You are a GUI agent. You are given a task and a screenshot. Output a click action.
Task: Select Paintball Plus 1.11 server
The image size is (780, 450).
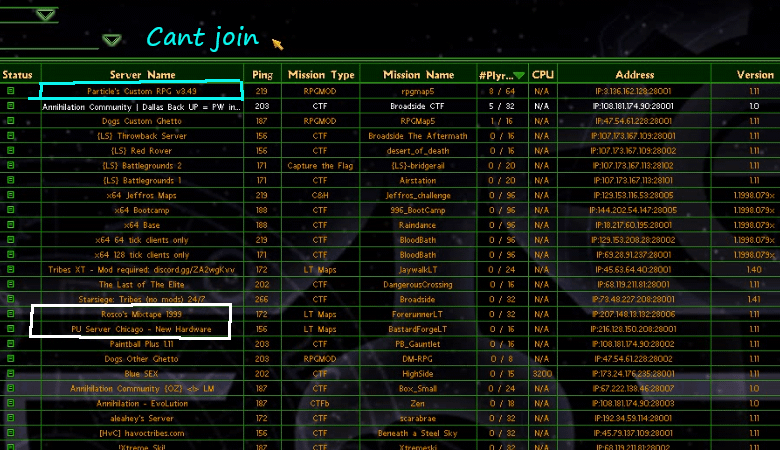[141, 344]
